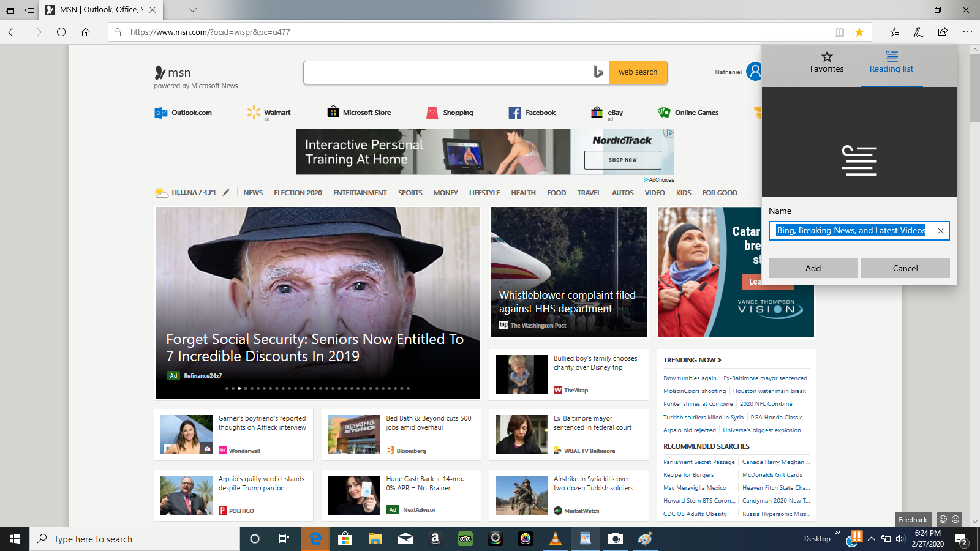The width and height of the screenshot is (980, 551).
Task: Open Add notes pen tool
Action: (x=919, y=32)
